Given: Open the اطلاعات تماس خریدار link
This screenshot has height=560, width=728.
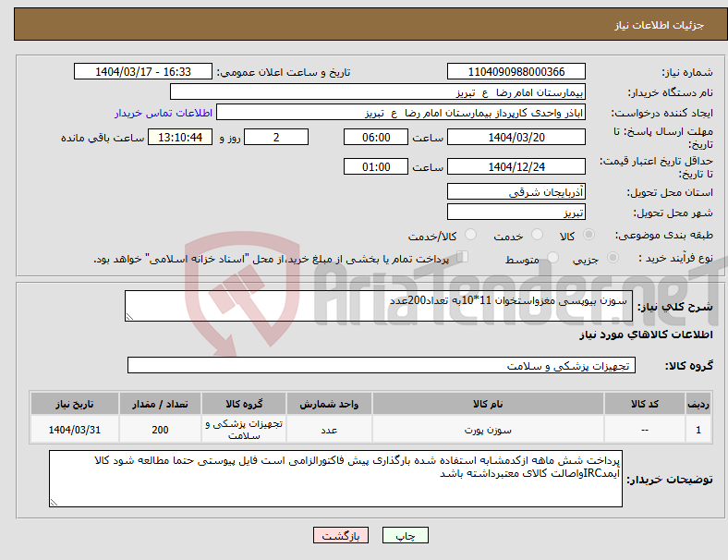Looking at the screenshot, I should coord(164,114).
